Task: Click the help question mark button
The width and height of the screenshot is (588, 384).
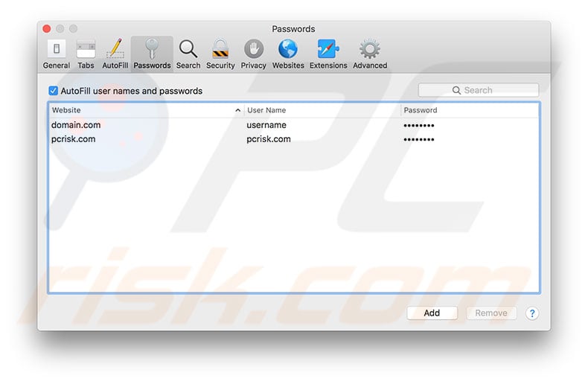Action: [531, 313]
